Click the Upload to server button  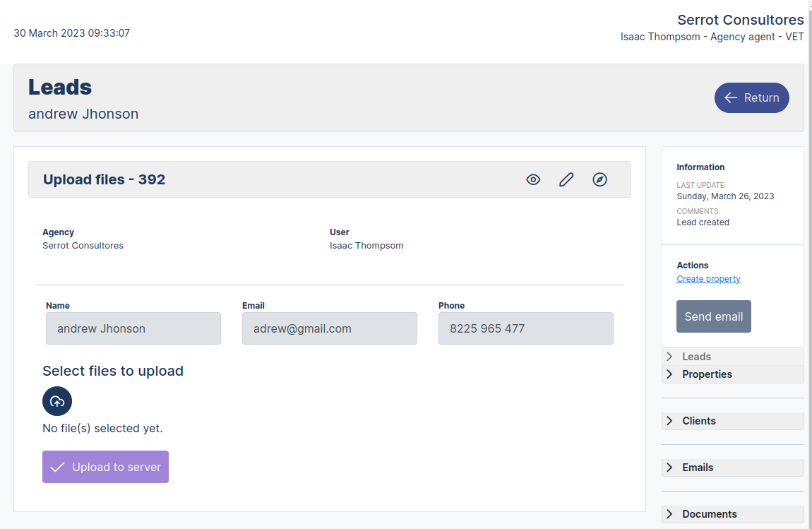[105, 467]
